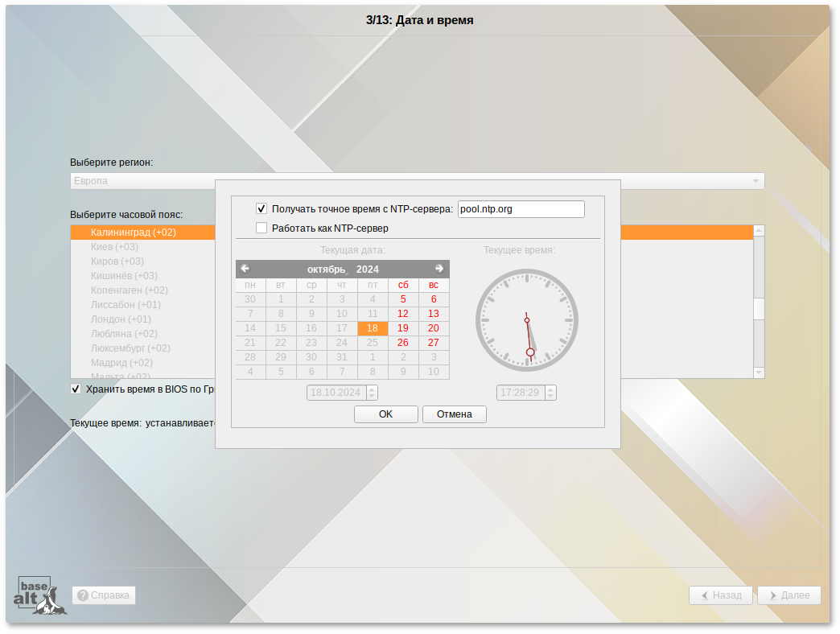The image size is (840, 634).
Task: Click the analog clock face
Action: pyautogui.click(x=527, y=320)
